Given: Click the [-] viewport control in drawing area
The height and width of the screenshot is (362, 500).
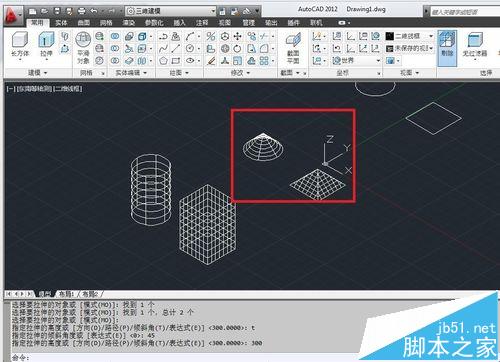Looking at the screenshot, I should tap(10, 89).
